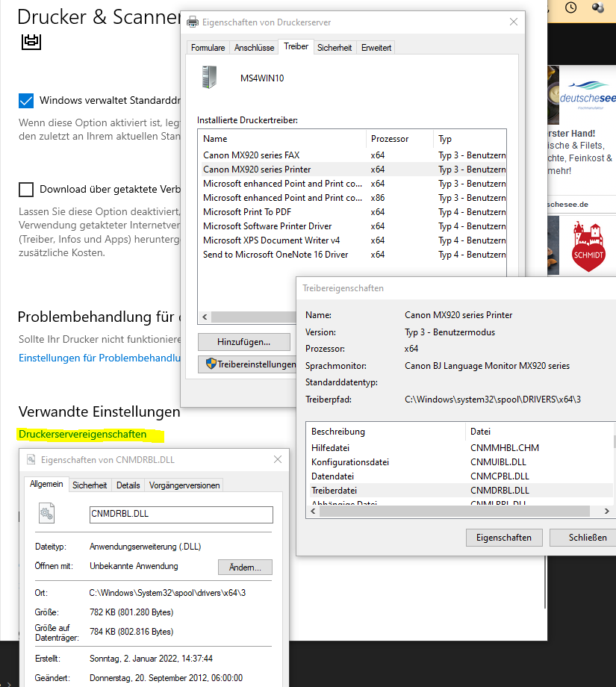Click the file location C:\Windows\System32\spool\drivers\x64\3
The height and width of the screenshot is (687, 616).
pos(167,593)
